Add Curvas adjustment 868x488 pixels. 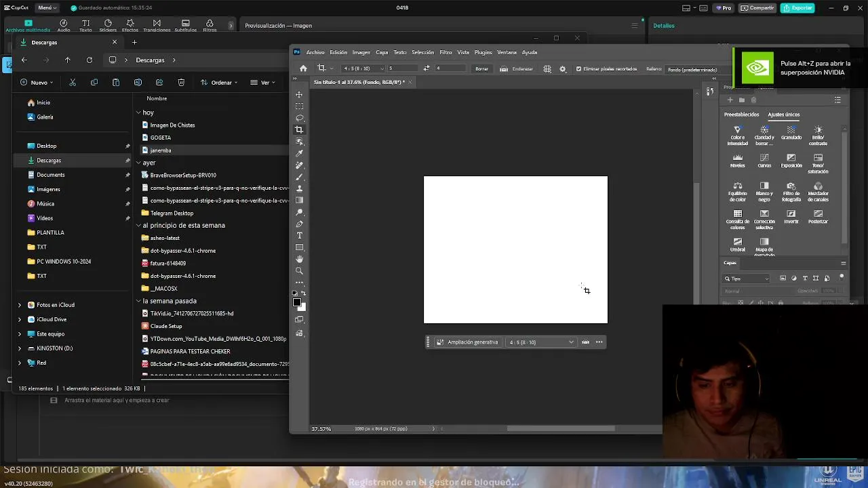coord(764,160)
